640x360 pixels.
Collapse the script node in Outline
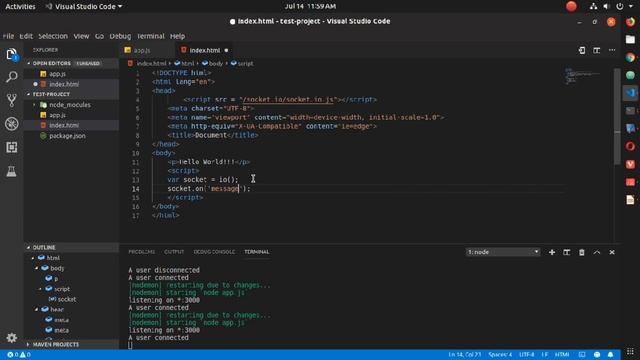coord(41,289)
